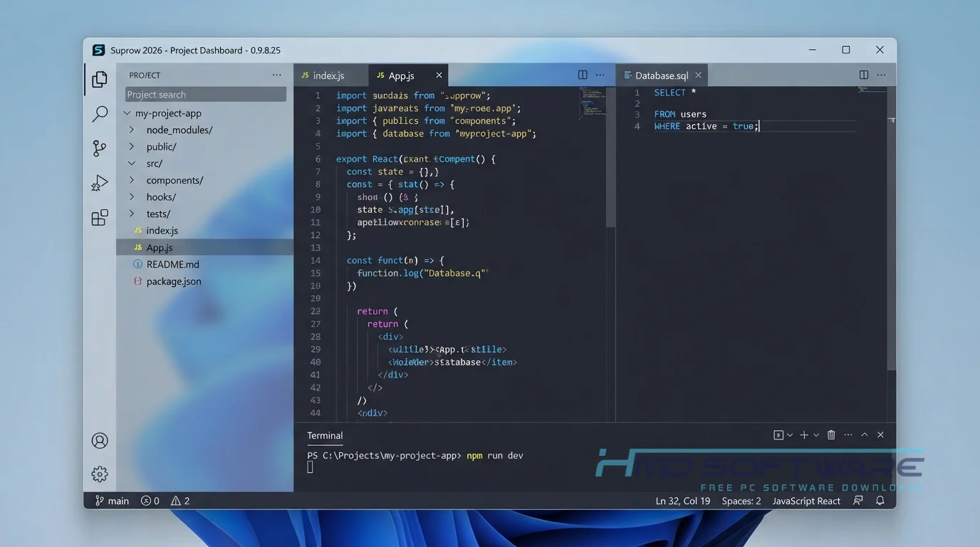Click the main branch indicator
Viewport: 980px width, 547px height.
coord(112,501)
